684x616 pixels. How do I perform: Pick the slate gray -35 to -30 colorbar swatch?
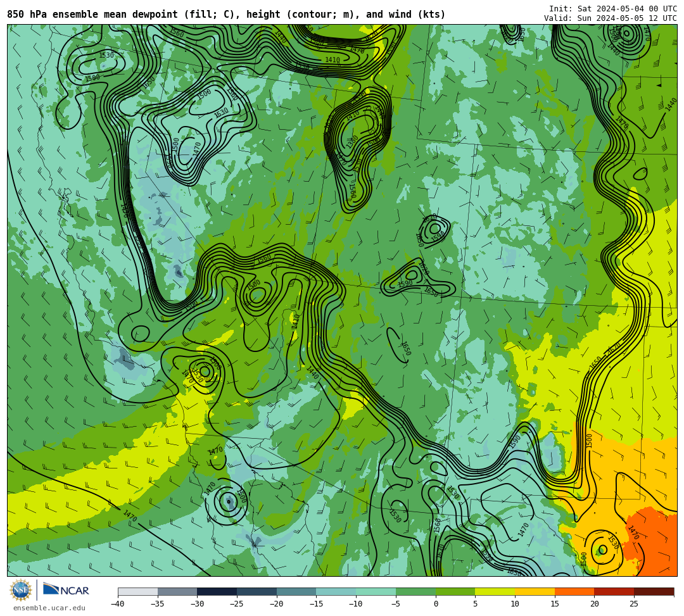point(177,591)
